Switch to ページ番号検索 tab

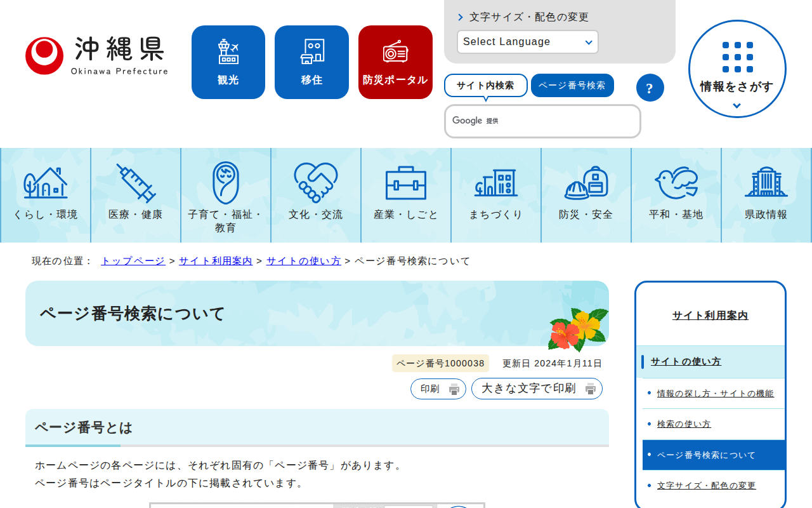click(572, 86)
